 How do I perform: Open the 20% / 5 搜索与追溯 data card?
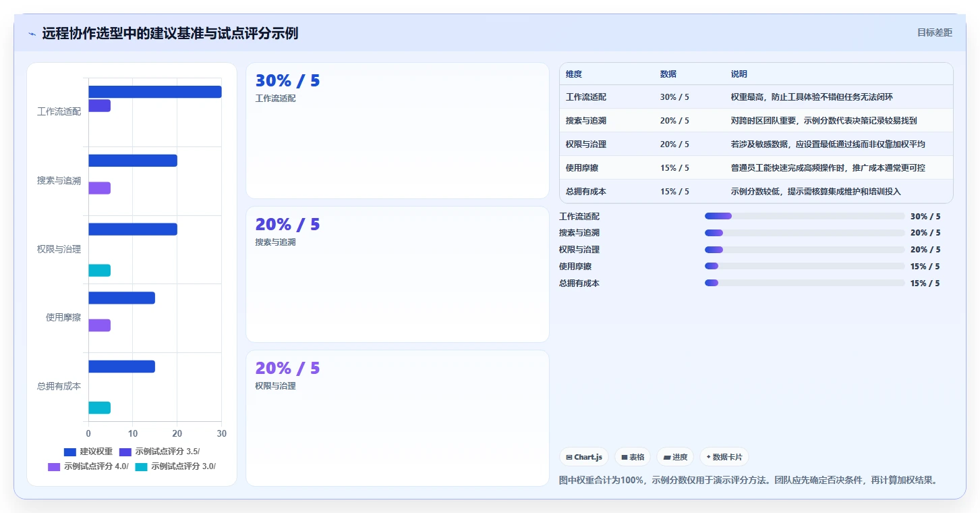(397, 274)
